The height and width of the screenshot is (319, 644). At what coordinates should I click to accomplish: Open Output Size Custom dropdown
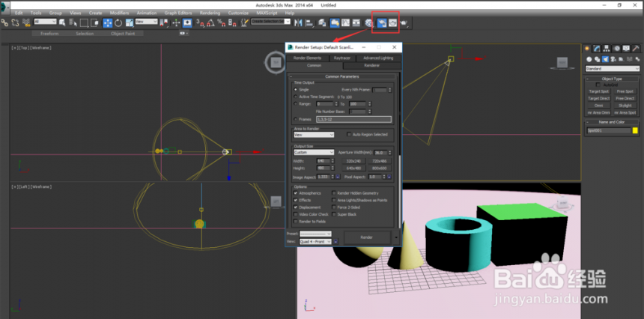(x=314, y=152)
